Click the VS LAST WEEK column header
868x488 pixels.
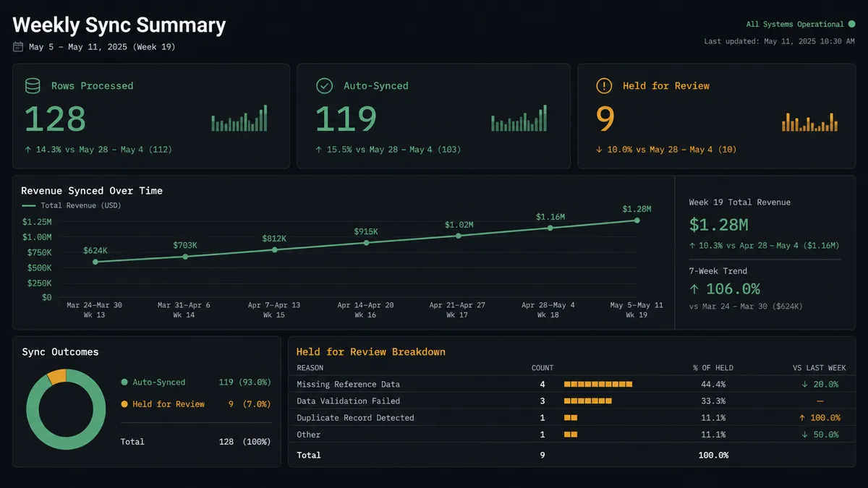click(820, 368)
